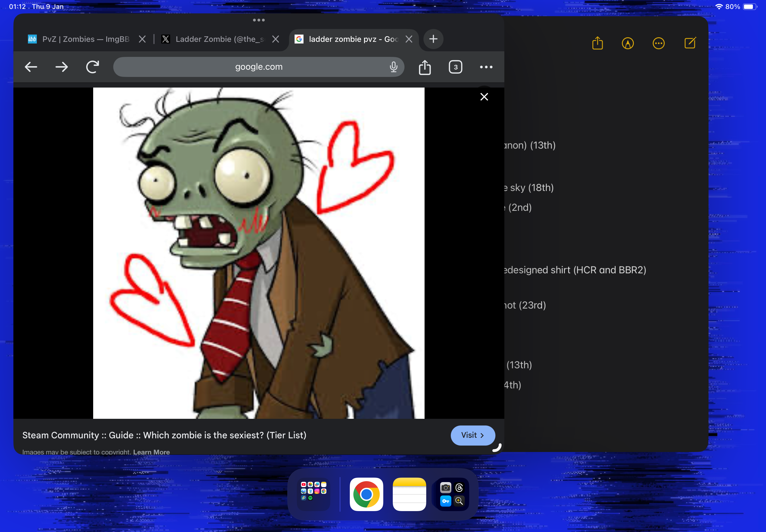Create a new note with compose icon

click(690, 43)
